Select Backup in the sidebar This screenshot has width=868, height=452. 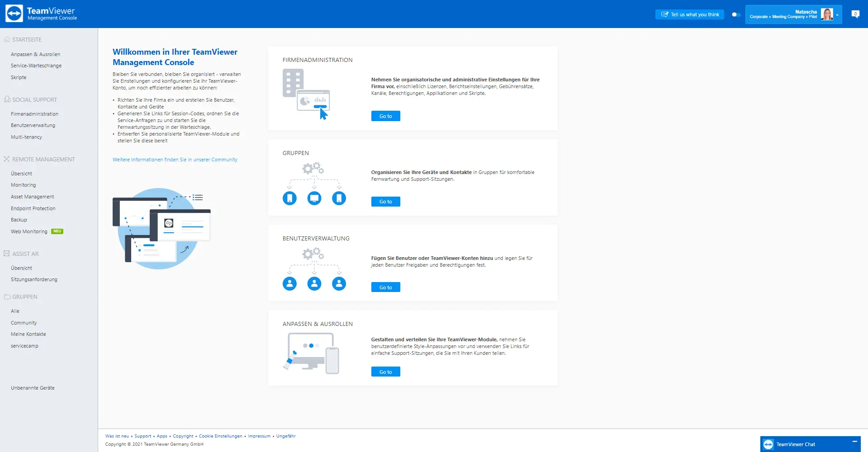point(19,220)
